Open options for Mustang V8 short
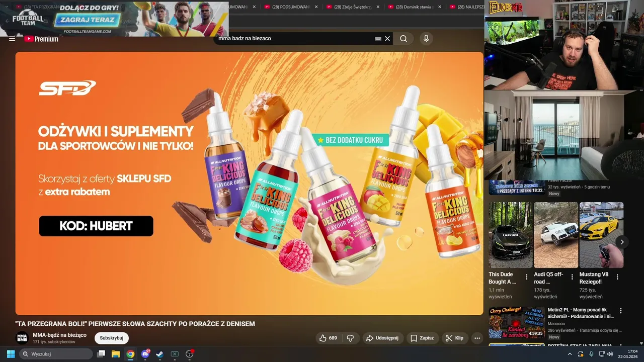The height and width of the screenshot is (362, 644). tap(617, 277)
